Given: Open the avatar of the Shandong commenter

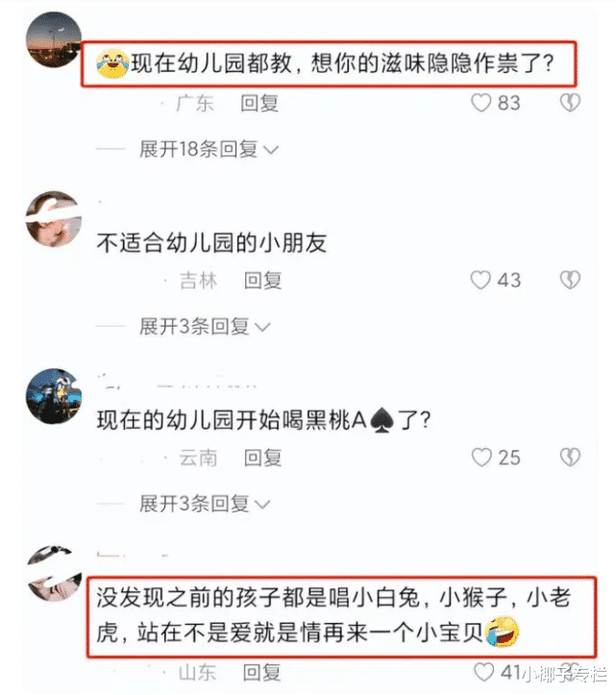Looking at the screenshot, I should 54,573.
